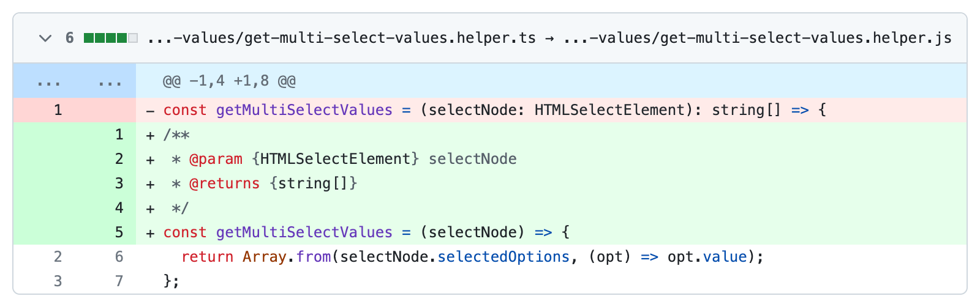The image size is (980, 307).
Task: Expand hidden lines via right ellipsis cell
Action: [x=110, y=81]
